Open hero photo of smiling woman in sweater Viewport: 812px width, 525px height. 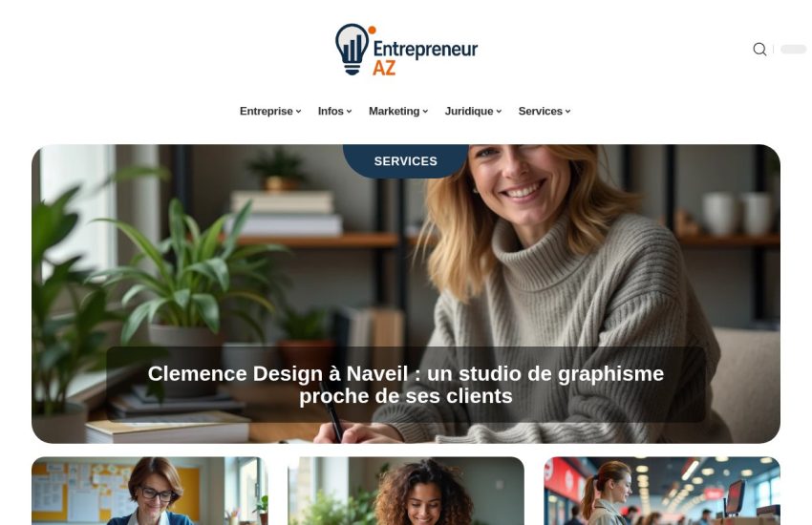click(x=406, y=259)
